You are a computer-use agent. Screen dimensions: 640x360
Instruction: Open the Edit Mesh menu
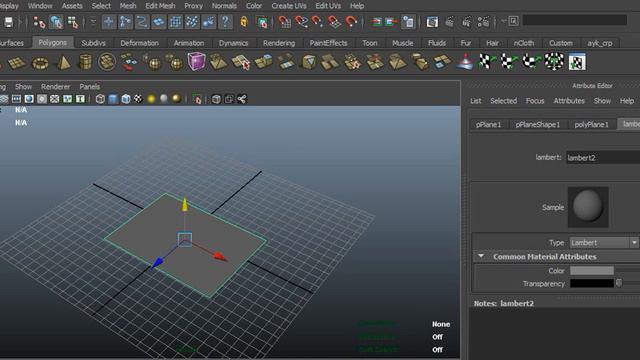160,6
